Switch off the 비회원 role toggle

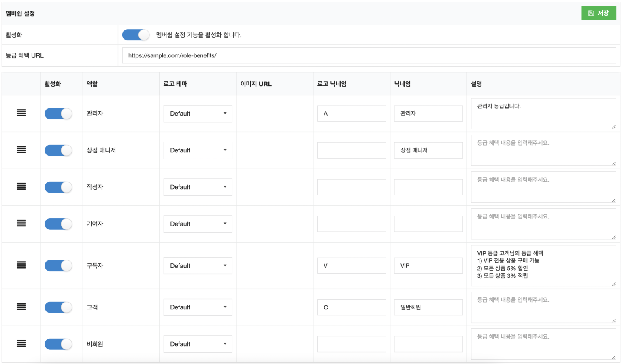pyautogui.click(x=58, y=344)
